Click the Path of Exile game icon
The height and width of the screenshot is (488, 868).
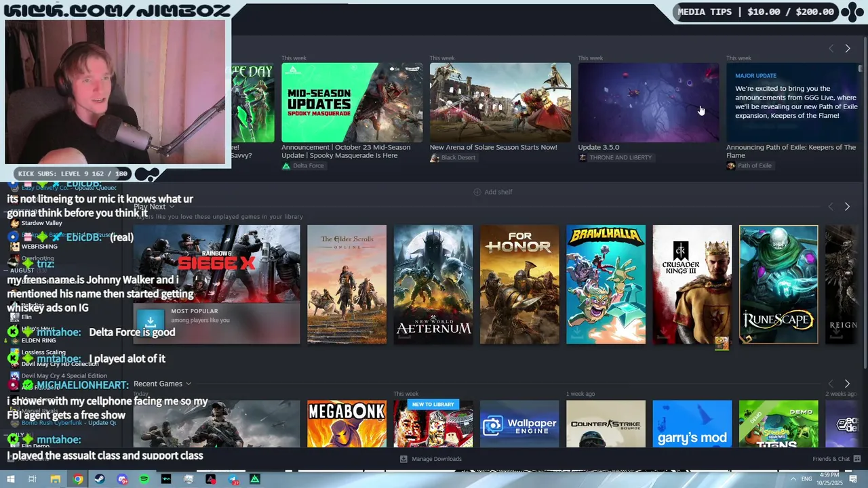[730, 165]
